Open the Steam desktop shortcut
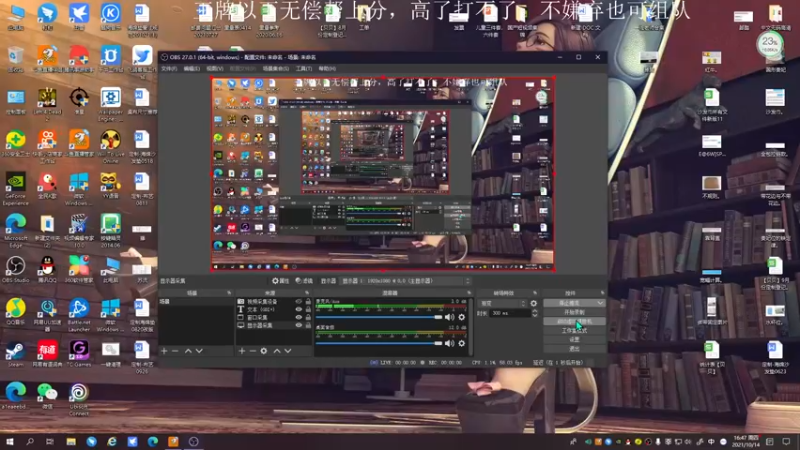Viewport: 800px width, 450px height. pyautogui.click(x=15, y=355)
